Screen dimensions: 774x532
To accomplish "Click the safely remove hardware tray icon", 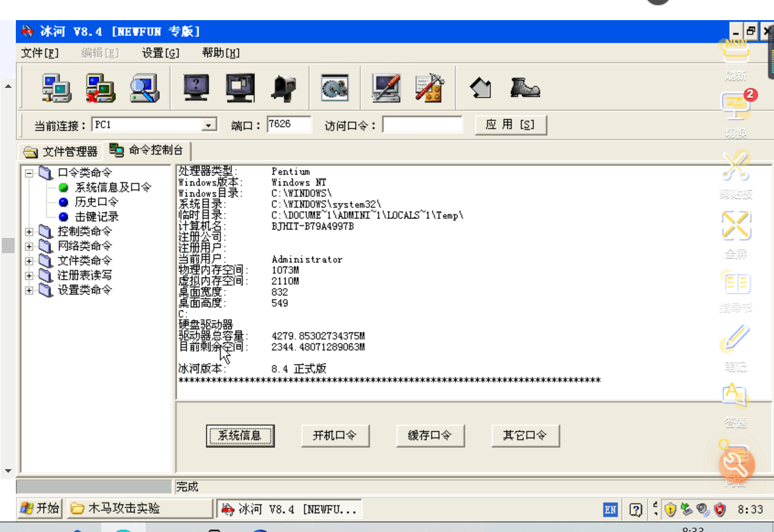I will coord(687,509).
